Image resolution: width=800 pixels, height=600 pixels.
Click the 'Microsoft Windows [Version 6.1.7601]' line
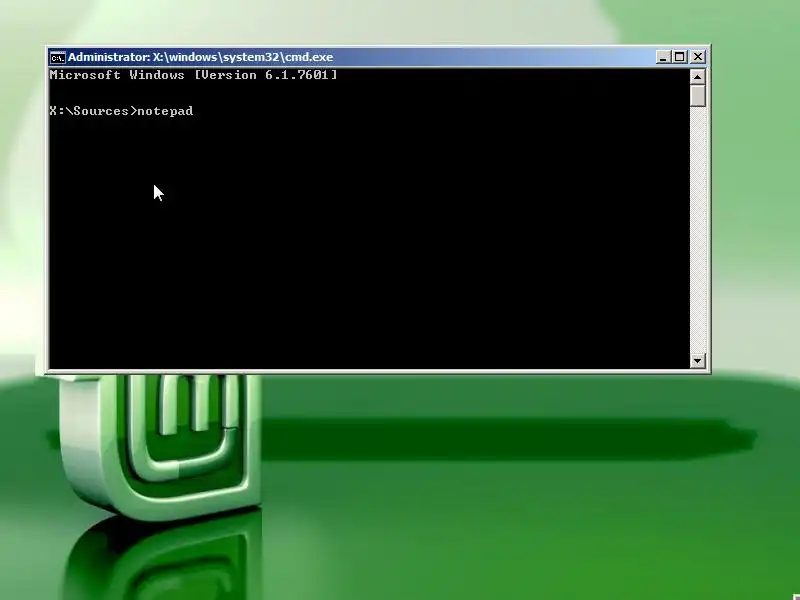pyautogui.click(x=193, y=75)
